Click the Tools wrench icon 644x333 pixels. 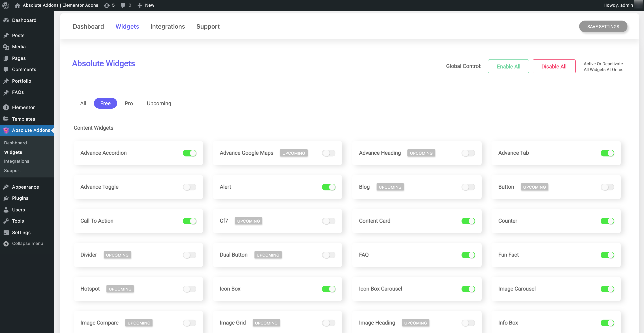[6, 221]
